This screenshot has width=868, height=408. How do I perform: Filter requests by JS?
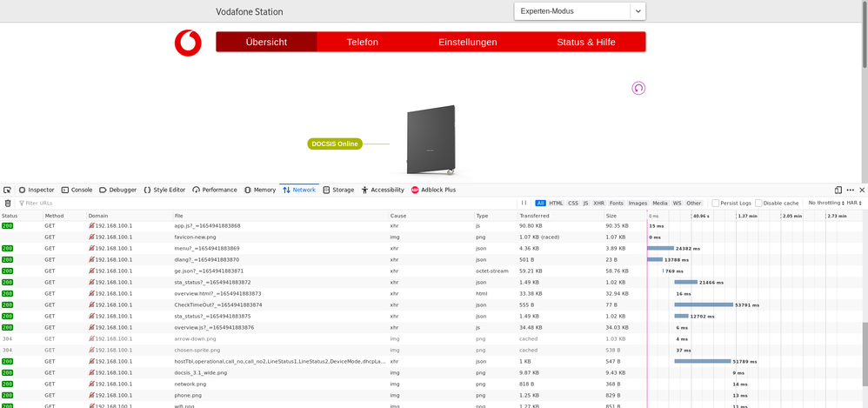pos(585,204)
